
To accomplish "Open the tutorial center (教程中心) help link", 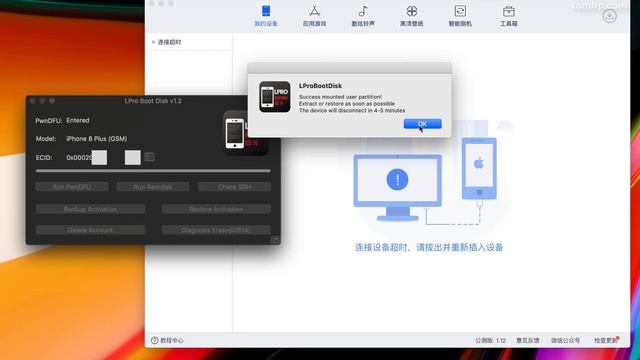I will click(167, 340).
